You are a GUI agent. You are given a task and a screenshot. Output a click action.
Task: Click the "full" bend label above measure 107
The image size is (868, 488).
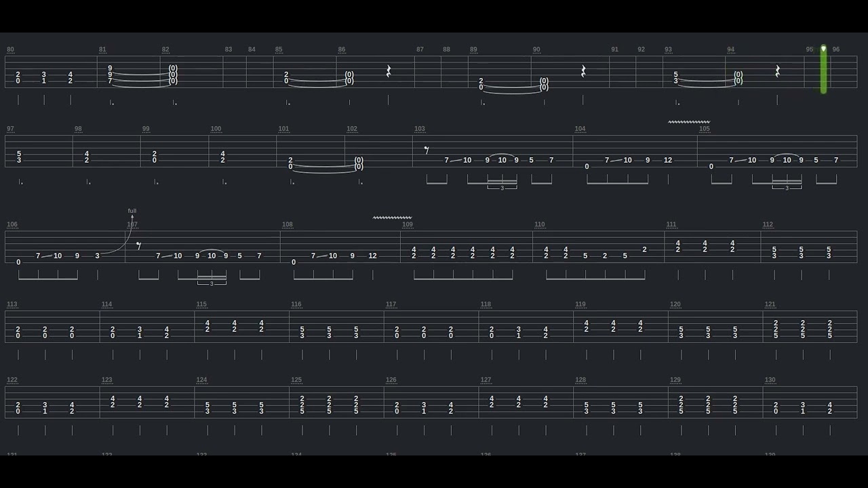pyautogui.click(x=132, y=211)
